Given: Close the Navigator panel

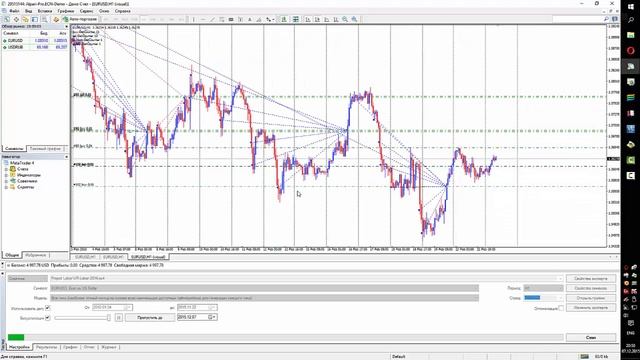Looking at the screenshot, I should [x=67, y=157].
